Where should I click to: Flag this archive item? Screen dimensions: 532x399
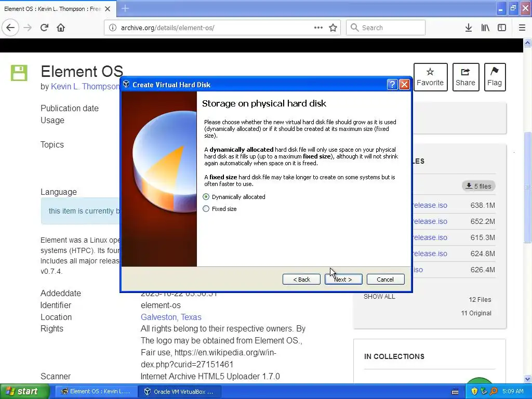(495, 77)
